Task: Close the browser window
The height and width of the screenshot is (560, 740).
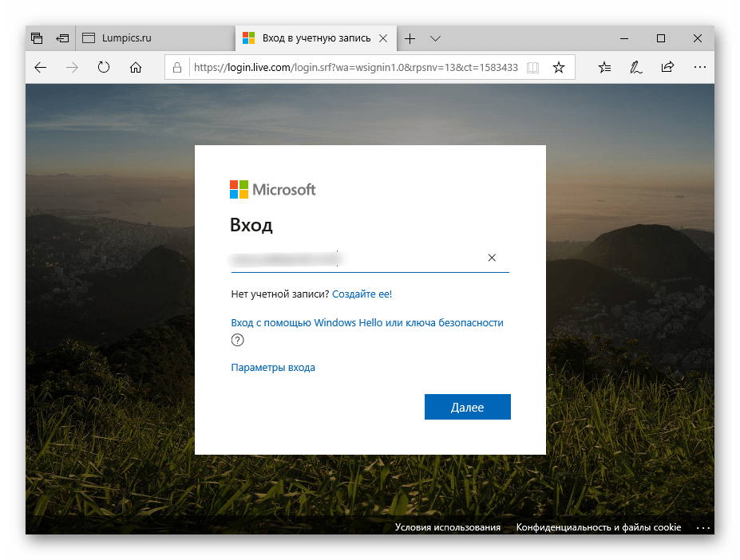Action: tap(698, 38)
